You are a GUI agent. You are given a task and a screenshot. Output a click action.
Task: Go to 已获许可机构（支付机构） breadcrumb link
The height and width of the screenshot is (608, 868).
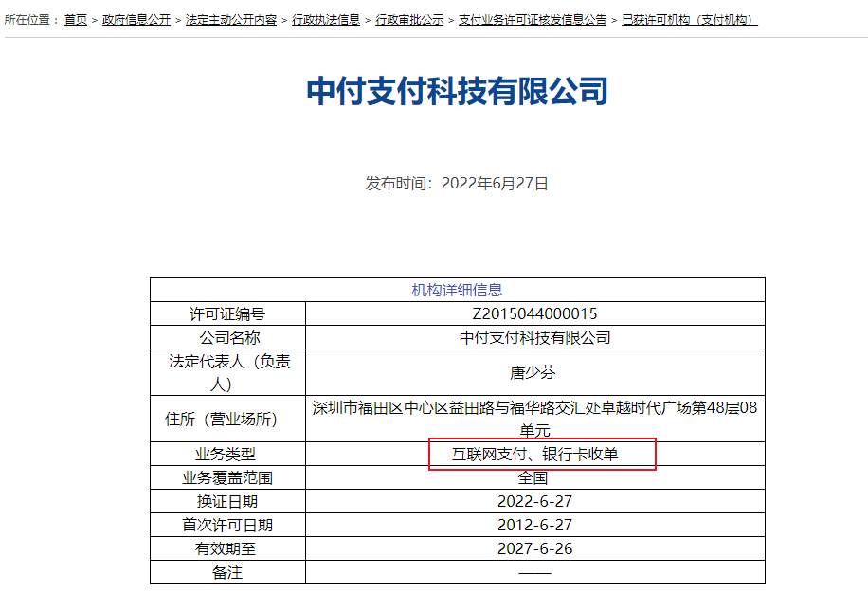(x=690, y=20)
